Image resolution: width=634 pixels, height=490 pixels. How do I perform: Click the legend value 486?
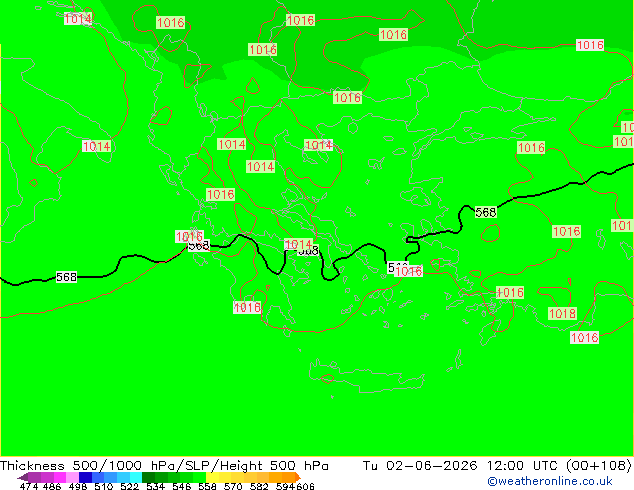52,486
